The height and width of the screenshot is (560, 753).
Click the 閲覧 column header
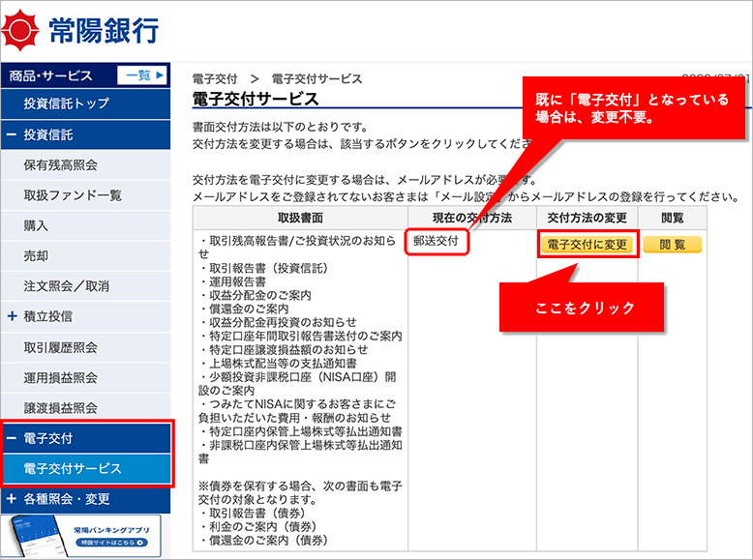[x=673, y=218]
